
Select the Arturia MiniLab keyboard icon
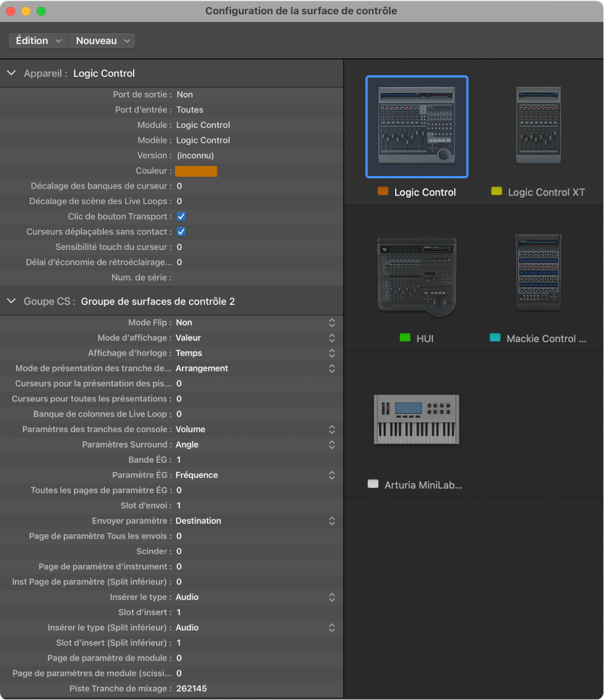pyautogui.click(x=416, y=419)
